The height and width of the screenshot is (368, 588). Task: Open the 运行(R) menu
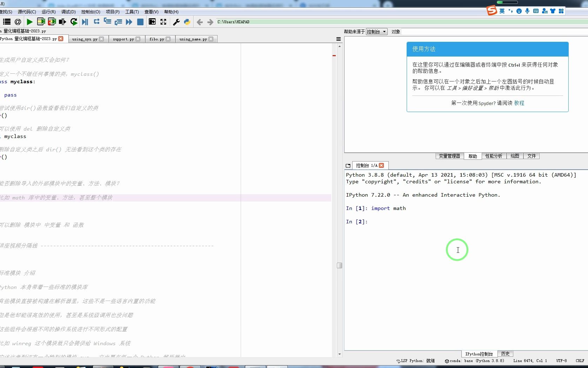pos(48,12)
